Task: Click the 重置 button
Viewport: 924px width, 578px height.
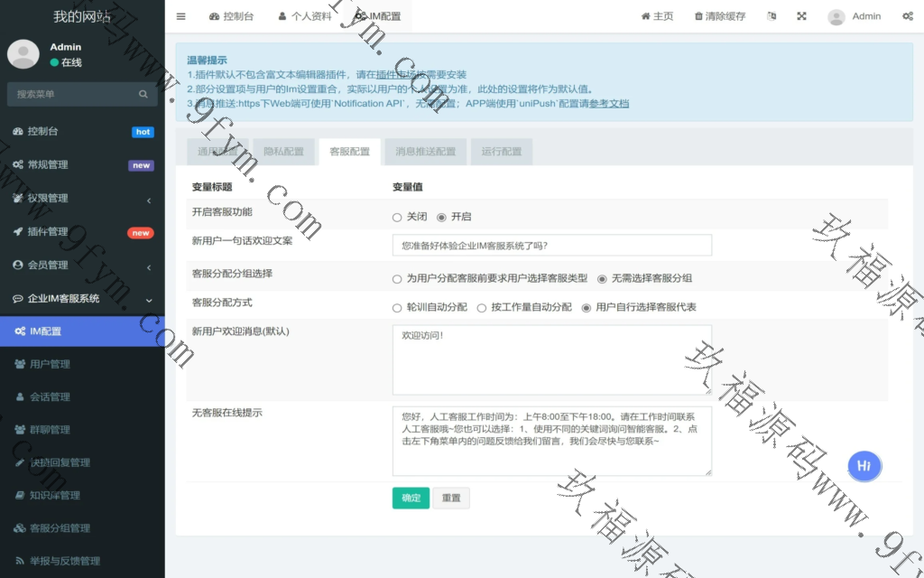Action: [x=451, y=498]
